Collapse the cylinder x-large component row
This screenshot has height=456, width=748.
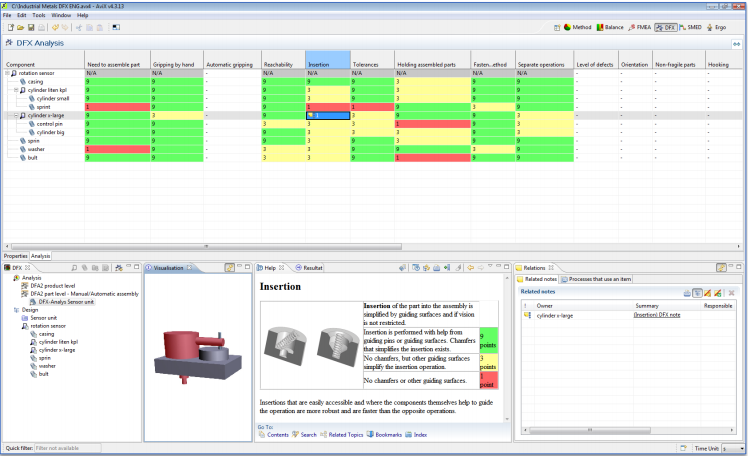(16, 116)
